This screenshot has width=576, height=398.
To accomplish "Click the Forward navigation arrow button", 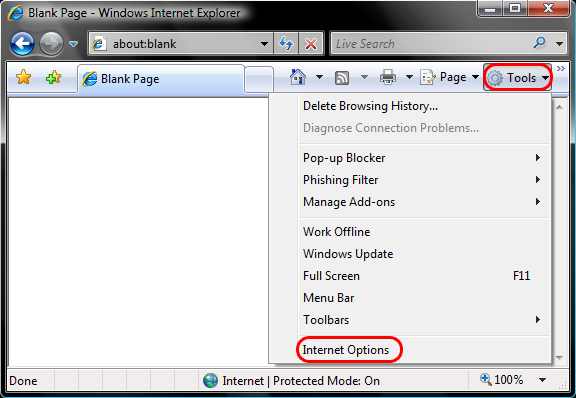I will tap(51, 44).
